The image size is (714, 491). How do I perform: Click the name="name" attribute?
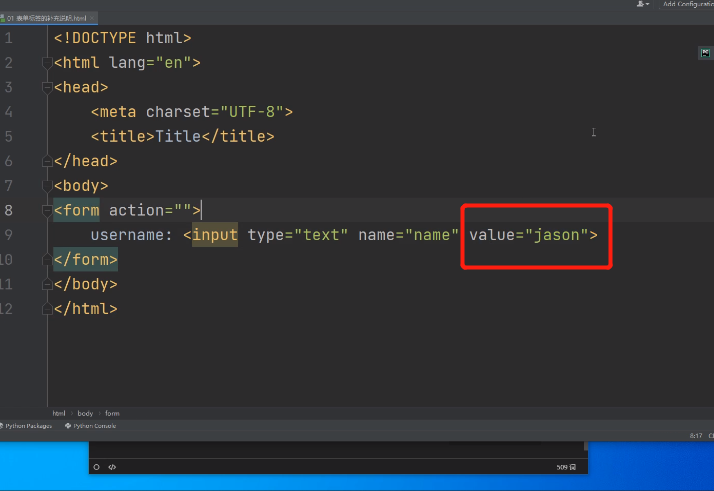408,235
